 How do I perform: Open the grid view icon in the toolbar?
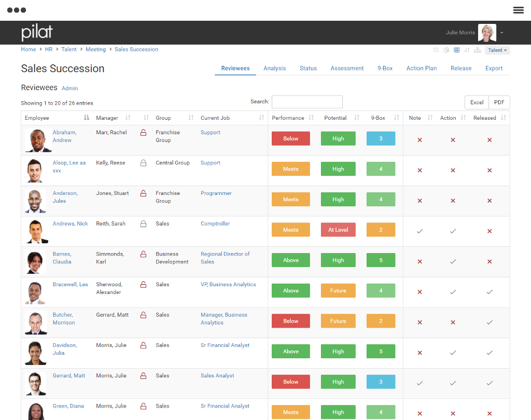[457, 50]
